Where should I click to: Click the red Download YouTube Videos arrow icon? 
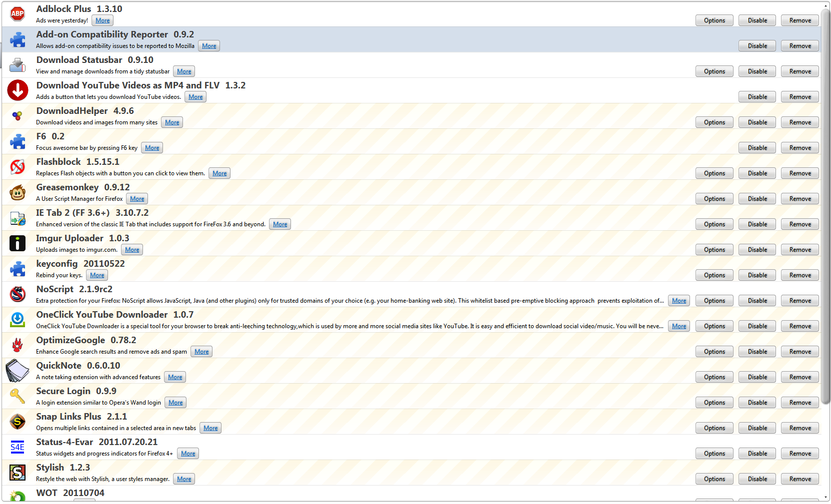pyautogui.click(x=17, y=90)
